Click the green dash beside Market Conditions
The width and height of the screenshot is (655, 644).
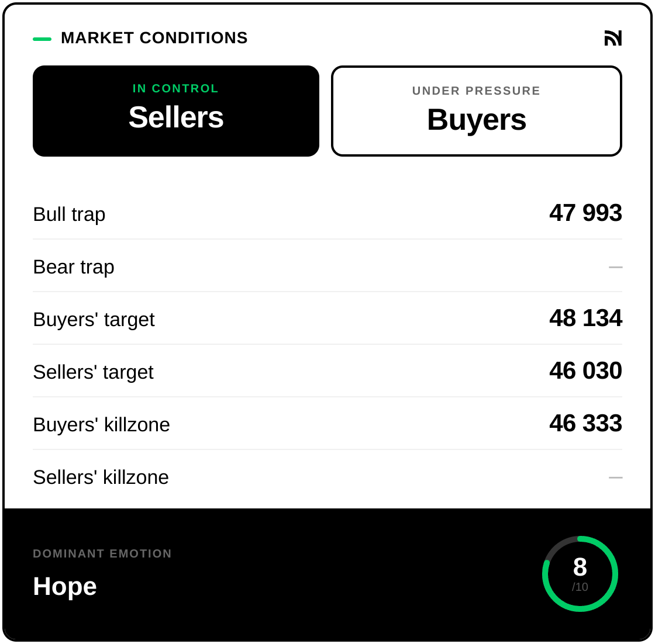(x=42, y=39)
